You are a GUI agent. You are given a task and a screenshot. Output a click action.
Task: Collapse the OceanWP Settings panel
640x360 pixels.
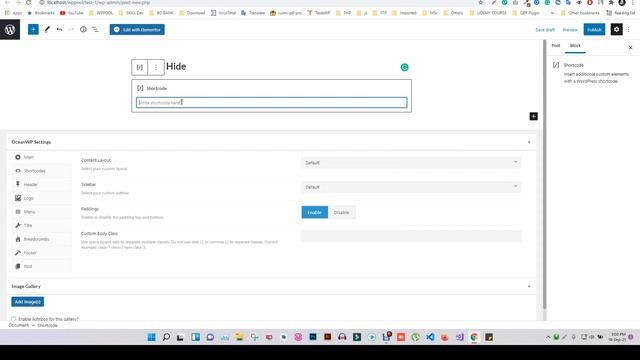529,142
